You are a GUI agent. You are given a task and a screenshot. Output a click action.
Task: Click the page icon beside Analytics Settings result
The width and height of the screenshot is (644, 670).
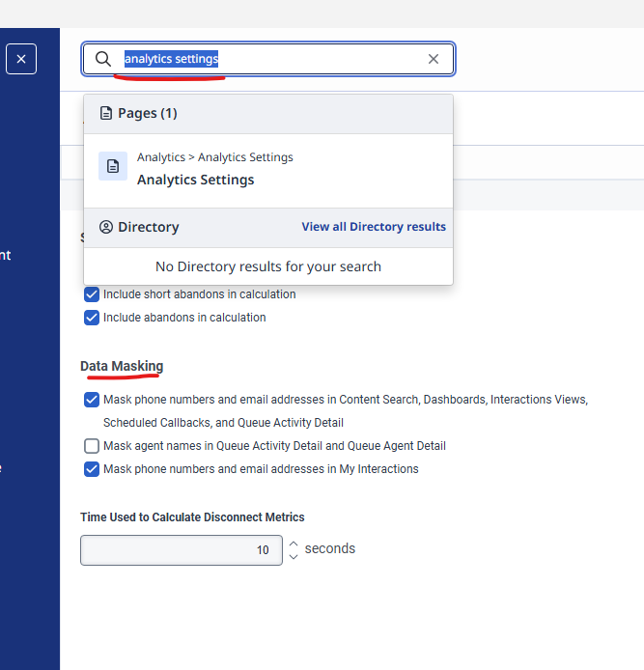pos(113,166)
